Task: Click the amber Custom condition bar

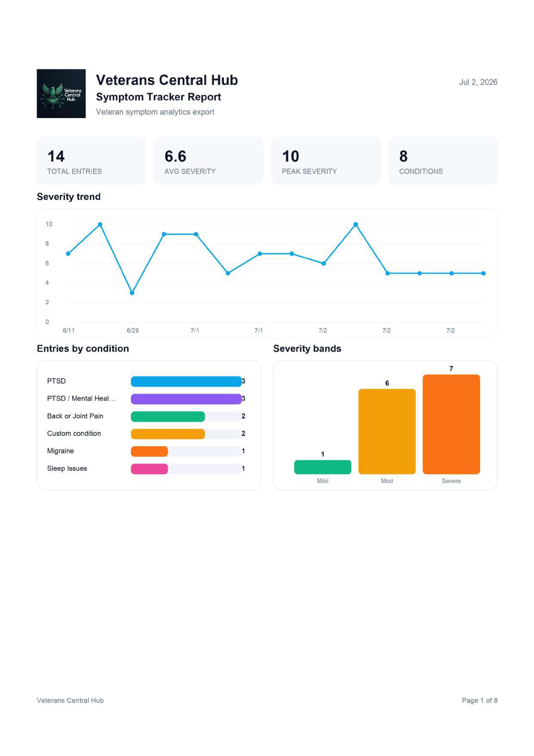Action: pos(168,434)
